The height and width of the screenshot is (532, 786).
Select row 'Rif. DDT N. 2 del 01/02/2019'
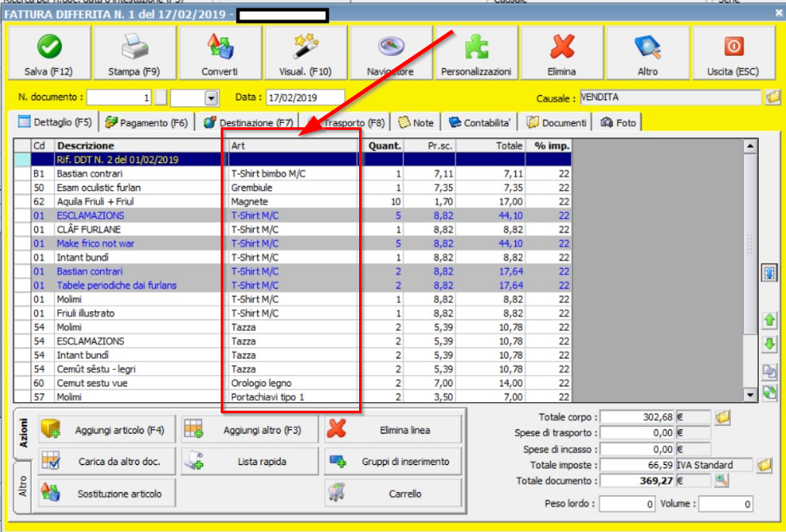[292, 160]
